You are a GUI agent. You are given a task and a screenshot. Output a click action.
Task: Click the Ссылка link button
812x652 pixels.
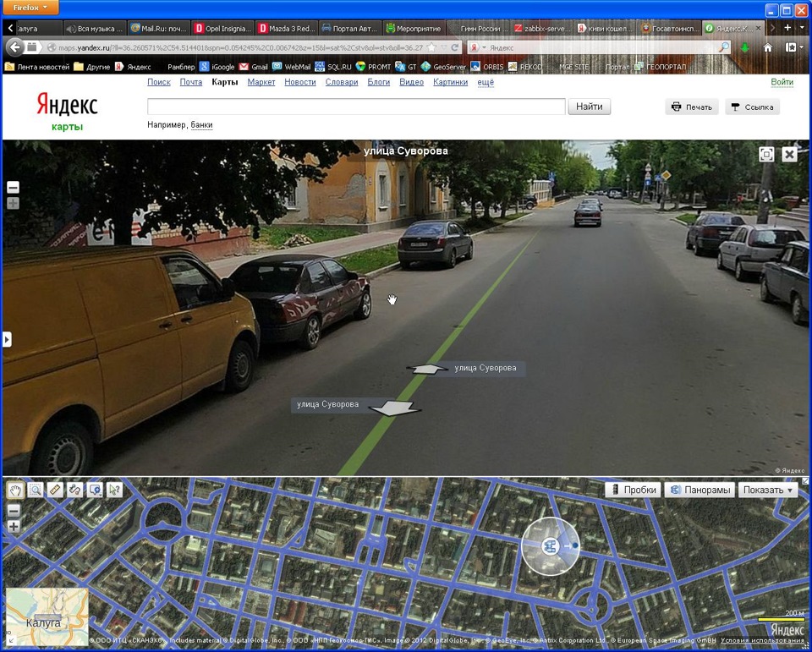(x=753, y=107)
